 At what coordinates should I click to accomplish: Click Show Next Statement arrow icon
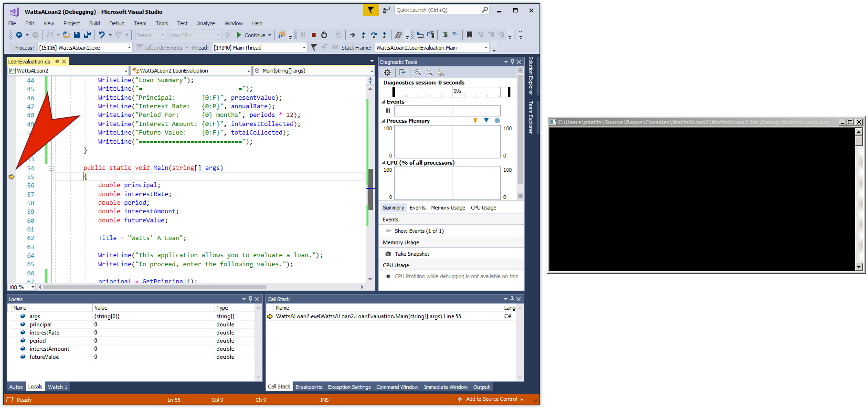352,35
